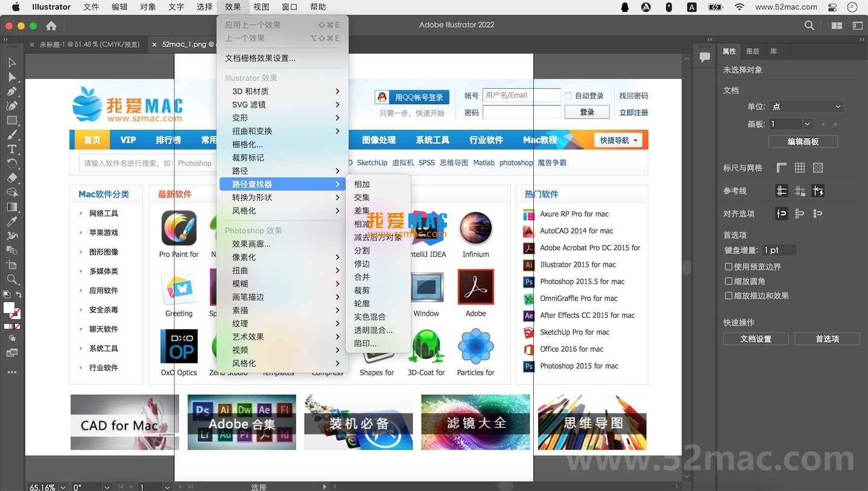The width and height of the screenshot is (868, 491).
Task: Open the search magnifier in the app bar
Action: point(809,25)
